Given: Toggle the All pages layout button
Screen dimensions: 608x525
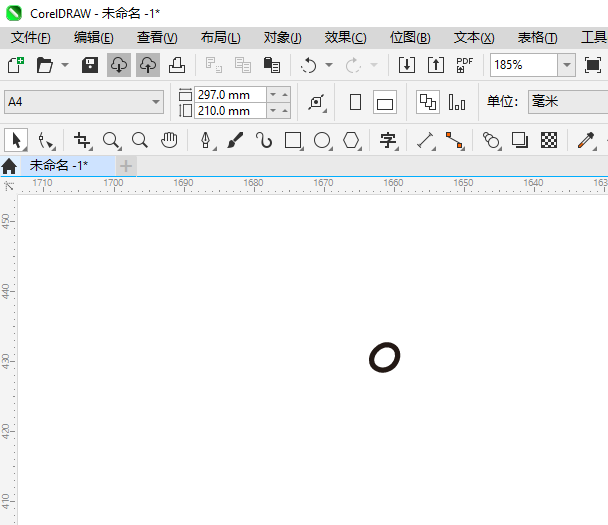Looking at the screenshot, I should 428,102.
